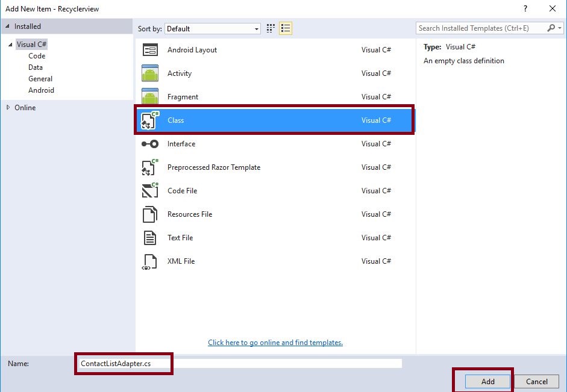This screenshot has width=567, height=392.
Task: Click Visual C# label in XML File row
Action: (376, 261)
